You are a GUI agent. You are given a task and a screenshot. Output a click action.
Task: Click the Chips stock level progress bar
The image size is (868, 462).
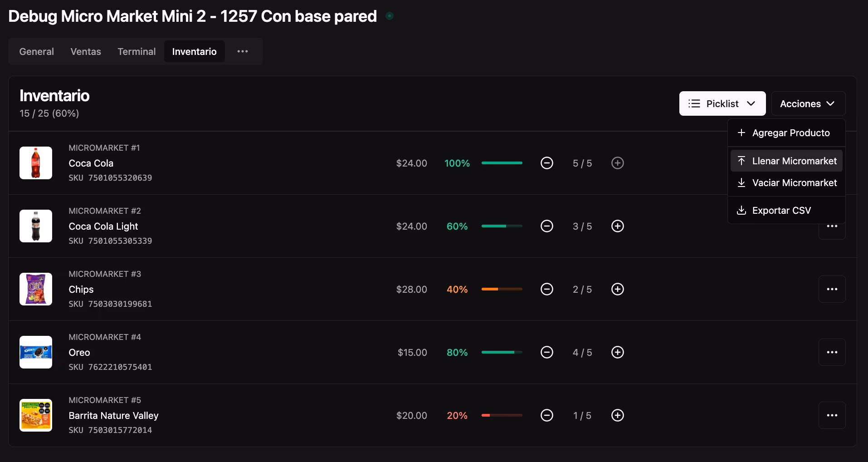[x=502, y=289]
